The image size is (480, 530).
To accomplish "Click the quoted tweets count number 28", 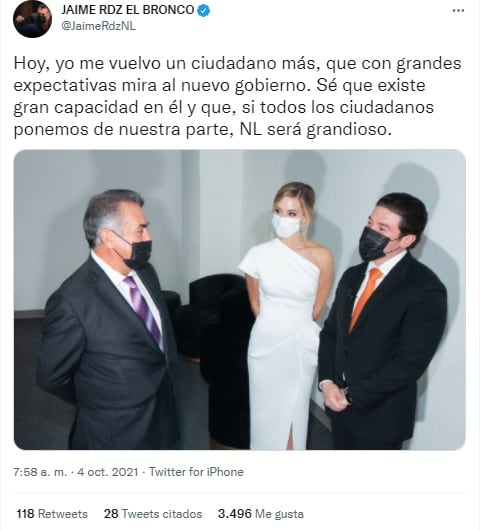I will pyautogui.click(x=111, y=514).
